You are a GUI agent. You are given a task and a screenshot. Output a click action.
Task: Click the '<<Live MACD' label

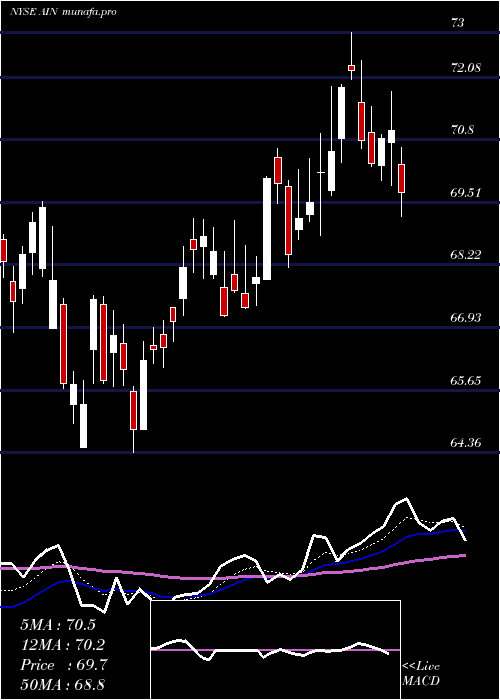[421, 673]
